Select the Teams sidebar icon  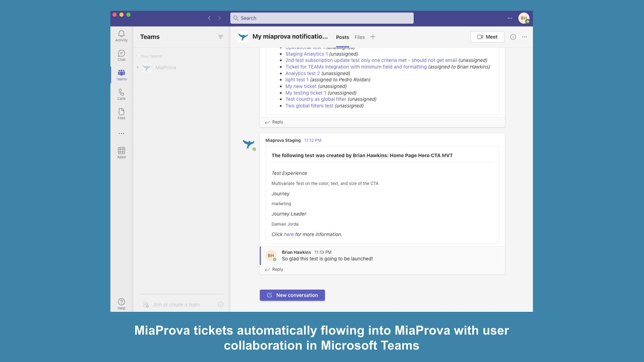tap(121, 75)
